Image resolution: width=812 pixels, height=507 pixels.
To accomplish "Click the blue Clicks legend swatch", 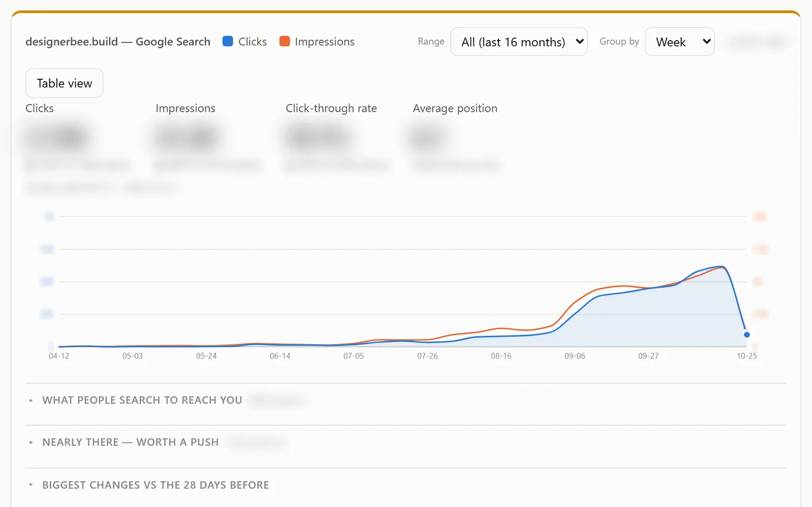I will pyautogui.click(x=228, y=42).
